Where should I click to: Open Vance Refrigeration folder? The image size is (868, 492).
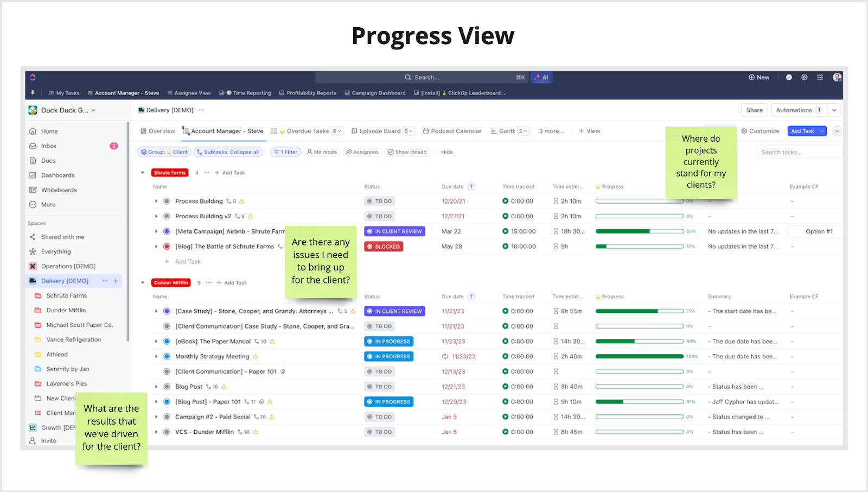tap(73, 340)
